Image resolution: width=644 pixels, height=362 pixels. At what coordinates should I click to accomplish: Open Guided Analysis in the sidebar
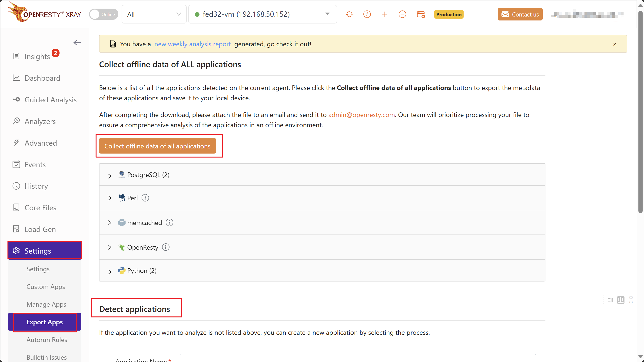[50, 100]
